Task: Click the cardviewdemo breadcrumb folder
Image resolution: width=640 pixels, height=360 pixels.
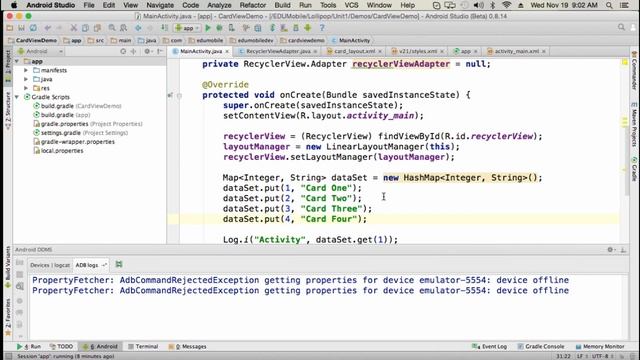Action: [x=302, y=40]
